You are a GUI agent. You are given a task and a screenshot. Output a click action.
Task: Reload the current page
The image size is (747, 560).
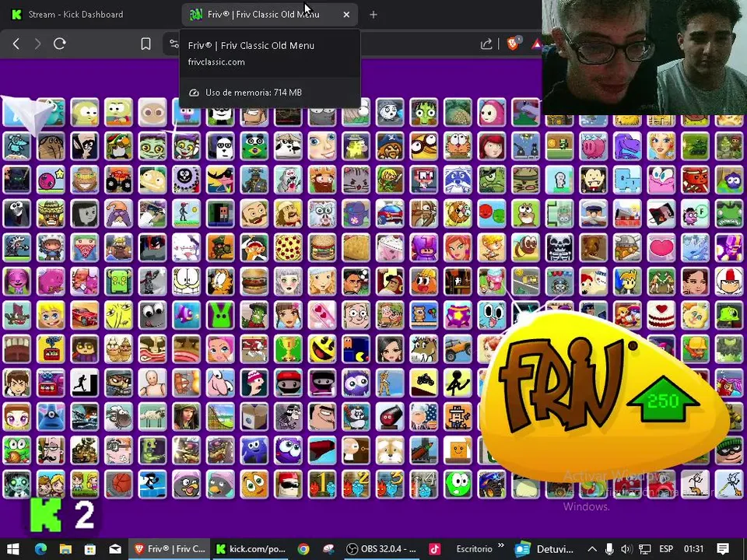pos(60,44)
